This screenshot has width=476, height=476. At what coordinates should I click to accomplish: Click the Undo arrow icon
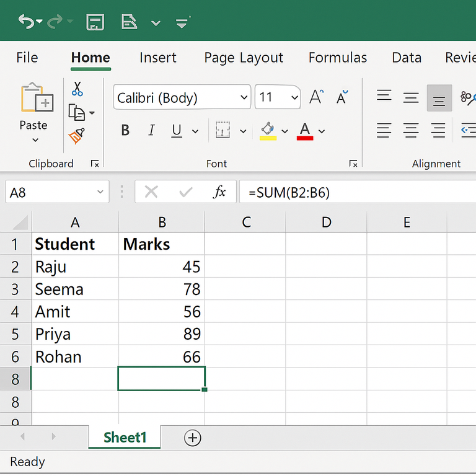click(x=26, y=22)
